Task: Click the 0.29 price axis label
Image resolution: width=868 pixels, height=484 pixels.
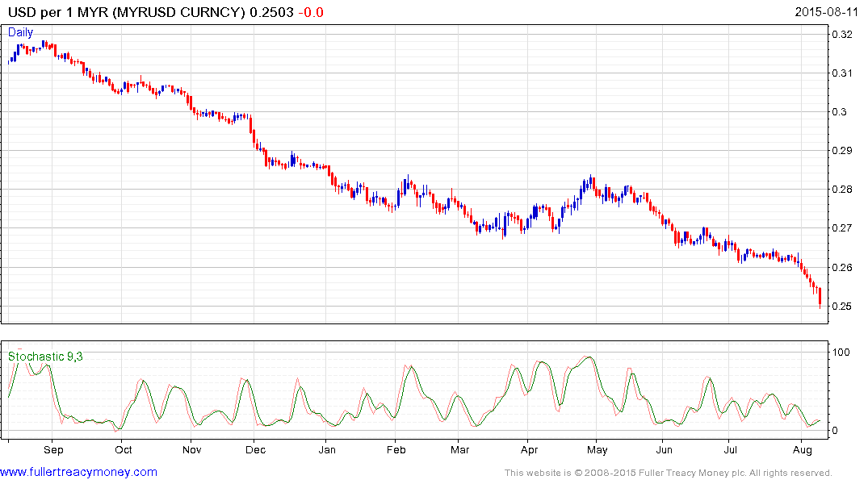Action: click(x=842, y=151)
